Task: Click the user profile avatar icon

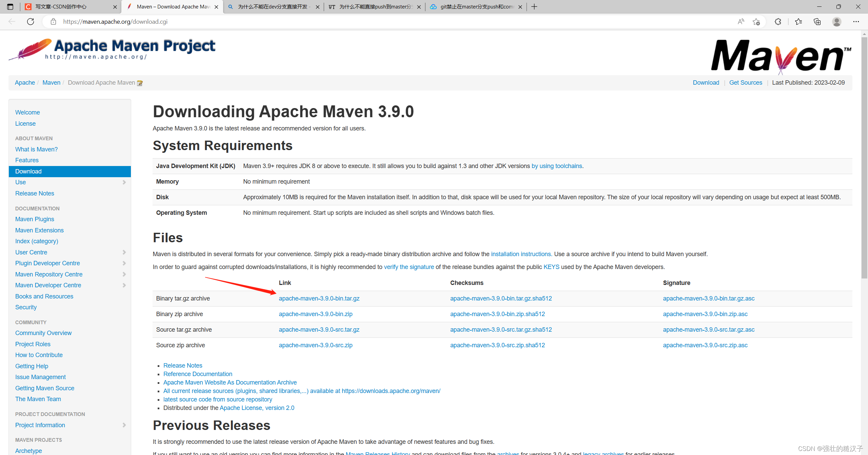Action: click(x=836, y=22)
